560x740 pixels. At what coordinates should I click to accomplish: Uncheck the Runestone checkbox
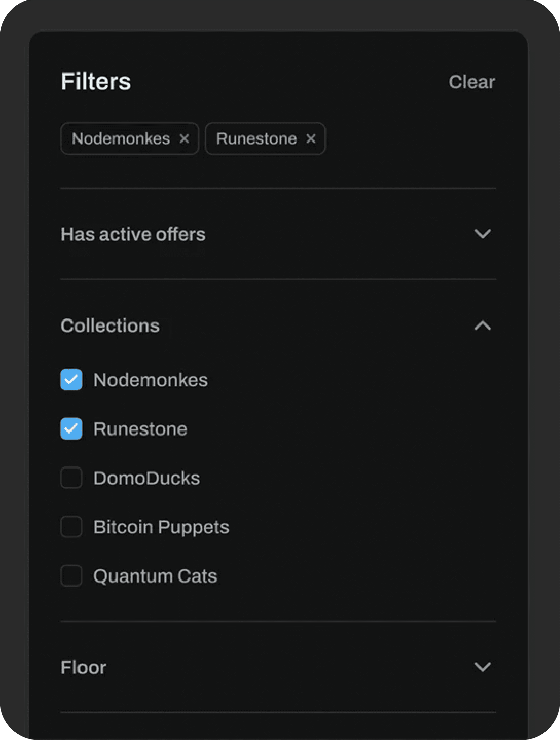(71, 429)
